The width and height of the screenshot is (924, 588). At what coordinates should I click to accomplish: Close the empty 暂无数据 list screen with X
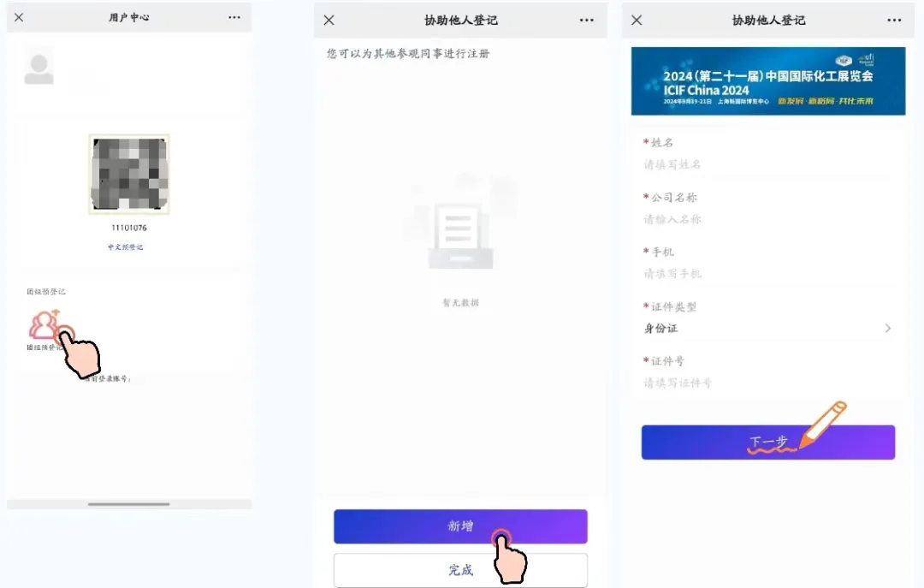tap(329, 21)
